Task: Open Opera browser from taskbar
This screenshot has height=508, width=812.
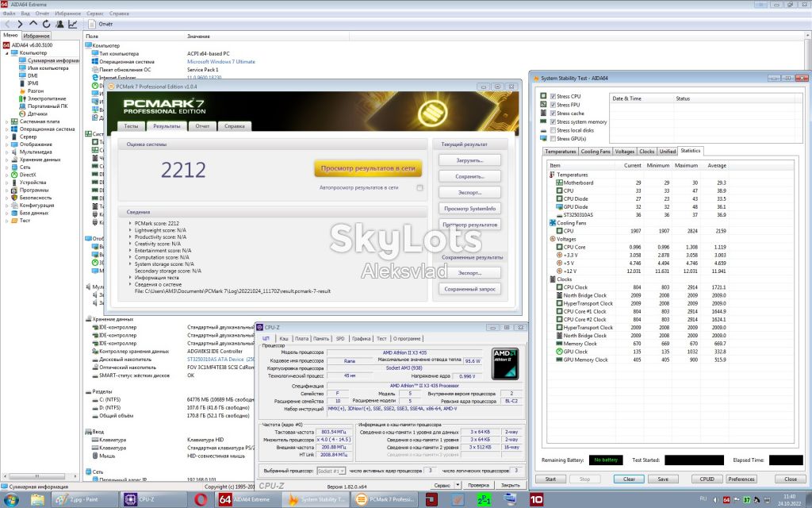Action: click(x=201, y=500)
